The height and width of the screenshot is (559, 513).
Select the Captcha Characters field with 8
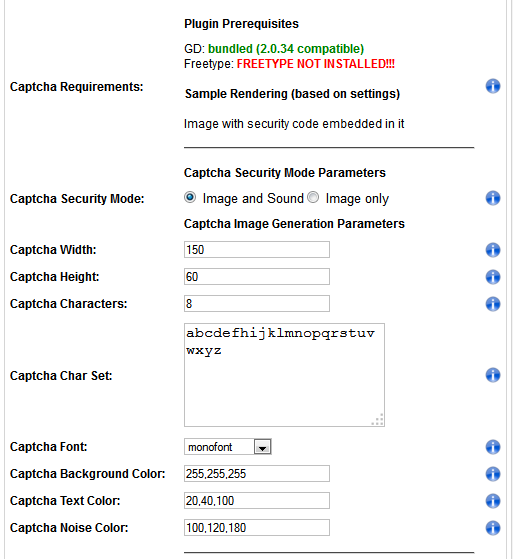click(x=257, y=304)
